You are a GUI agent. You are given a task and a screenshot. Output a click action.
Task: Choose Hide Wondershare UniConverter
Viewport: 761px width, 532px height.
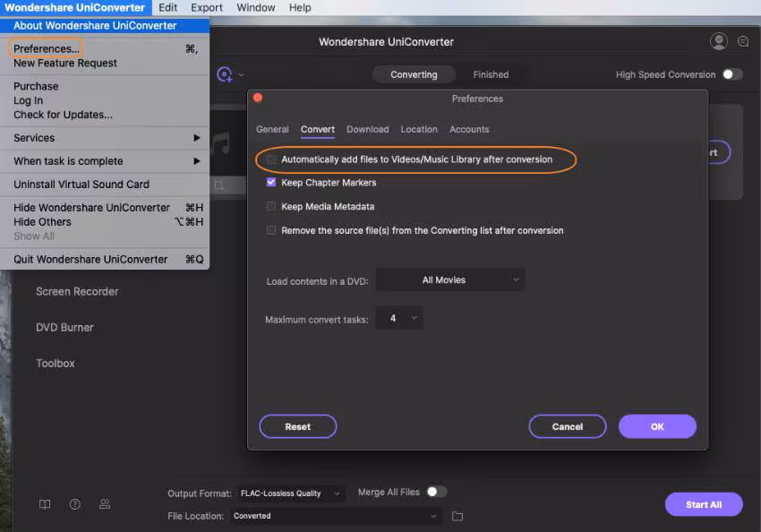click(x=105, y=207)
